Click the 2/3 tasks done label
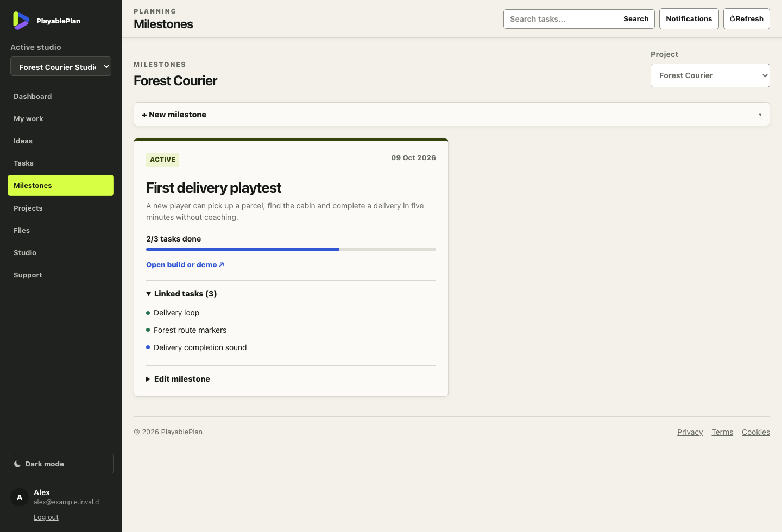 pos(173,239)
